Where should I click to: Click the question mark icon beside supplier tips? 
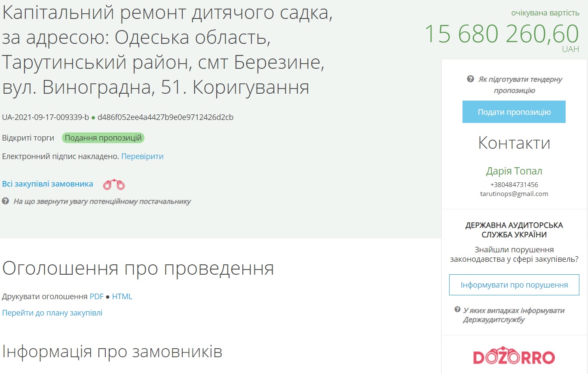pyautogui.click(x=5, y=201)
